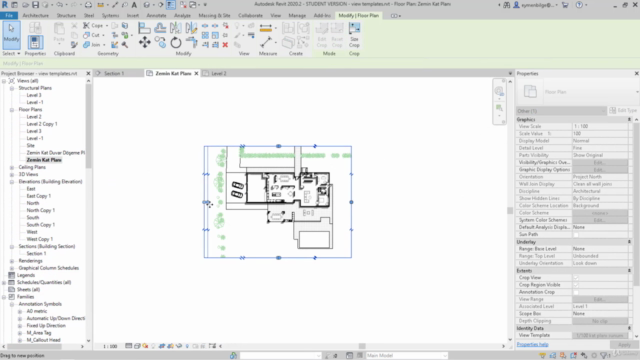Collapse the Floor Plans tree node
This screenshot has width=640, height=360.
12,110
